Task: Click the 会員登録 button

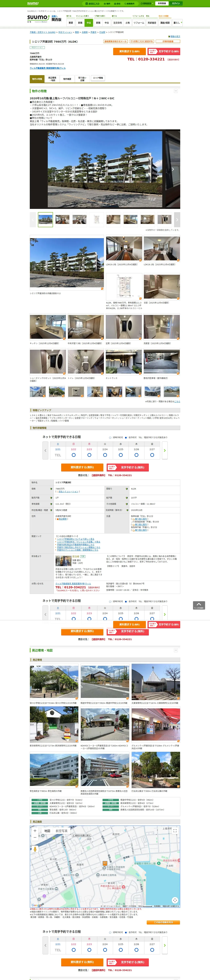Action: point(162,3)
